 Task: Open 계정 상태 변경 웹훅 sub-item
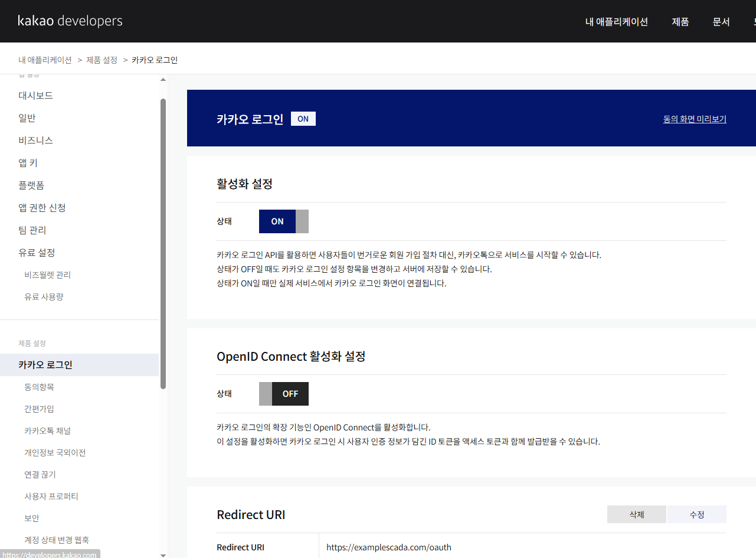57,540
